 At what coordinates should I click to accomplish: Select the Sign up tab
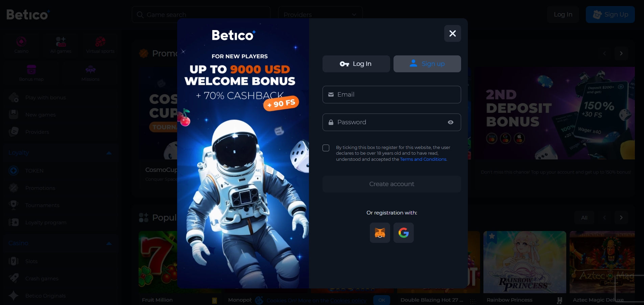pyautogui.click(x=427, y=64)
